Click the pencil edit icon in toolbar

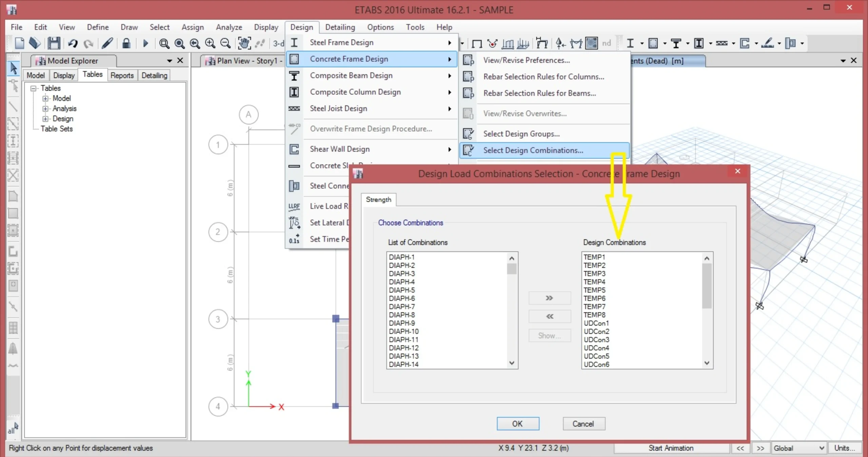(x=107, y=43)
